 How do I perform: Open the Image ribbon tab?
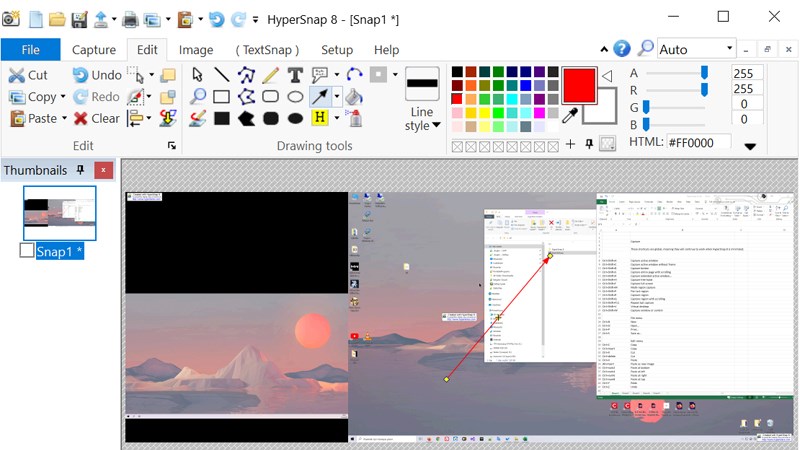tap(196, 50)
